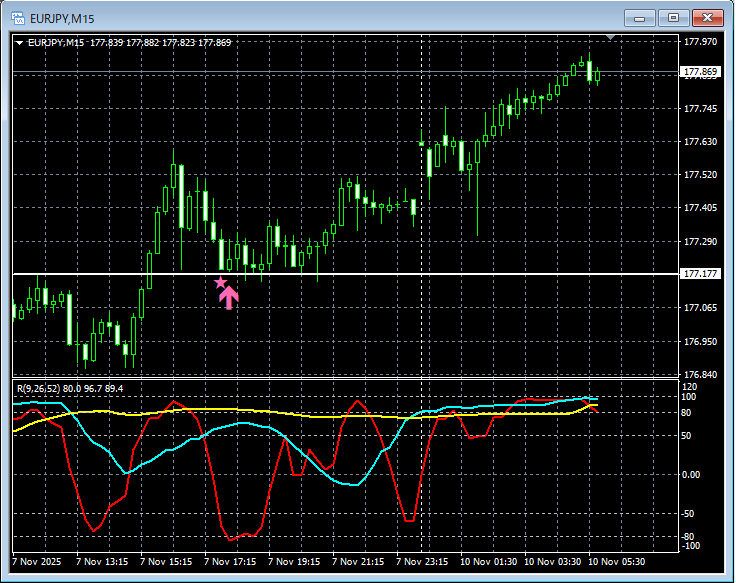Click time label 7 Nov 21:15
Viewport: 736px width, 583px height.
[x=358, y=562]
